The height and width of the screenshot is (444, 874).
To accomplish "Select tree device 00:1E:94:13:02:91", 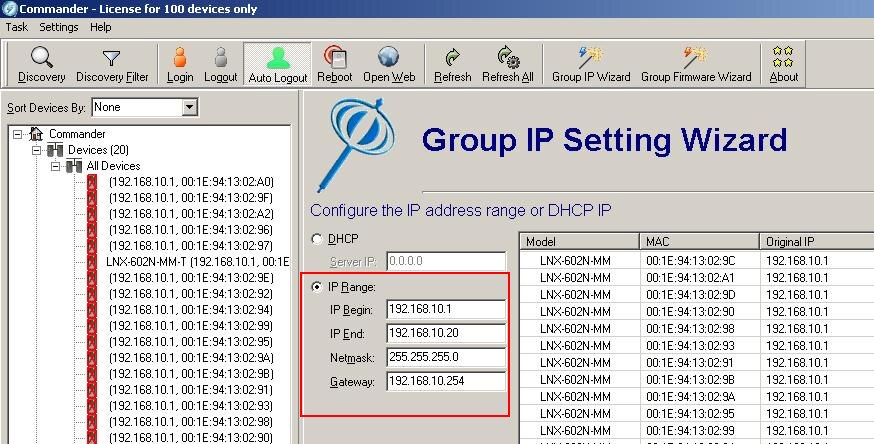I will click(191, 389).
